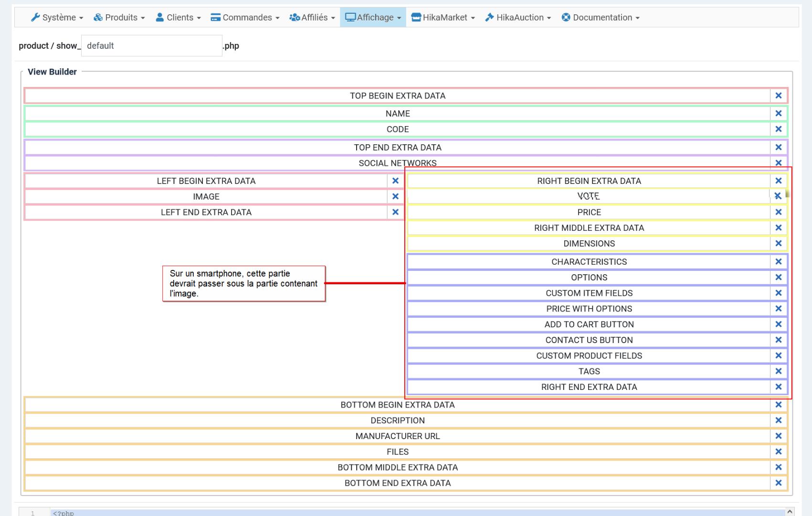Click the code editor scrollbar up arrow
This screenshot has height=516, width=812.
790,512
